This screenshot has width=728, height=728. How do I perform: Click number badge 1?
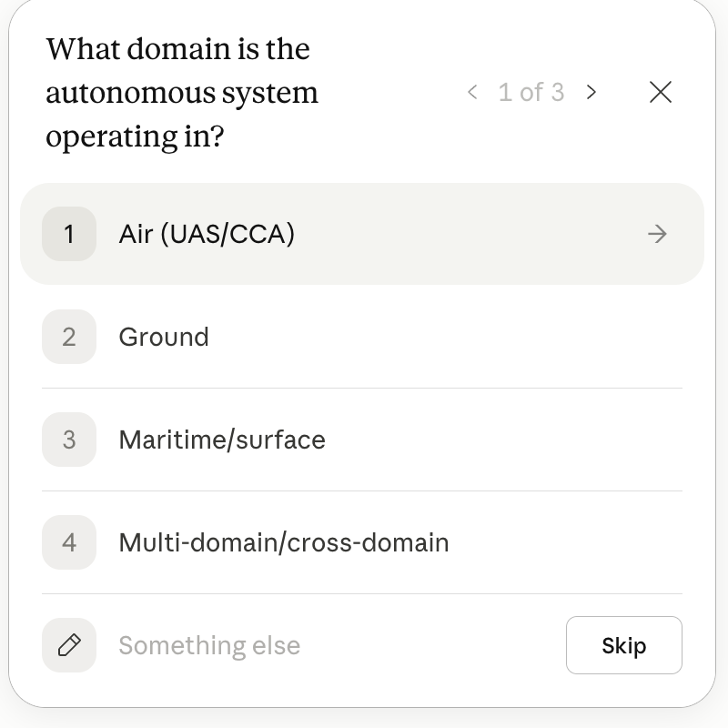click(69, 234)
